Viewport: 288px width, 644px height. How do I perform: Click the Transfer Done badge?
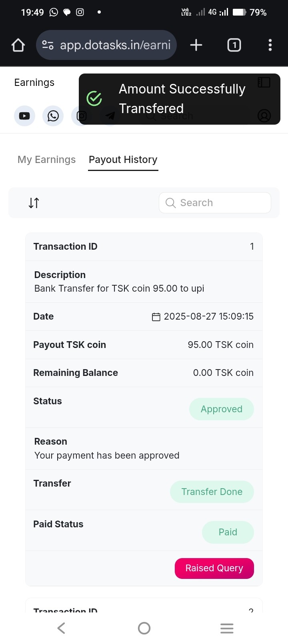click(212, 492)
